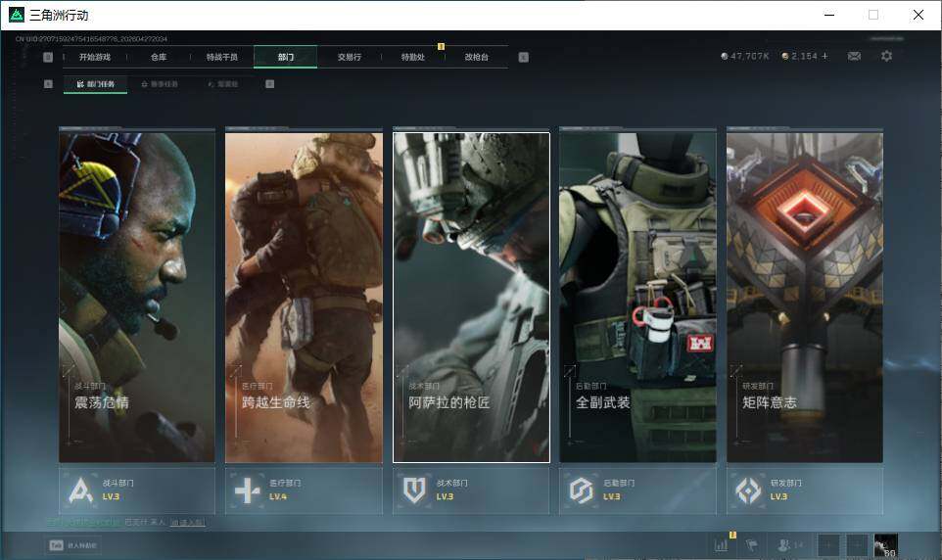Viewport: 942px width, 560px height.
Task: Click the 医疗部门 cross icon
Action: click(248, 490)
